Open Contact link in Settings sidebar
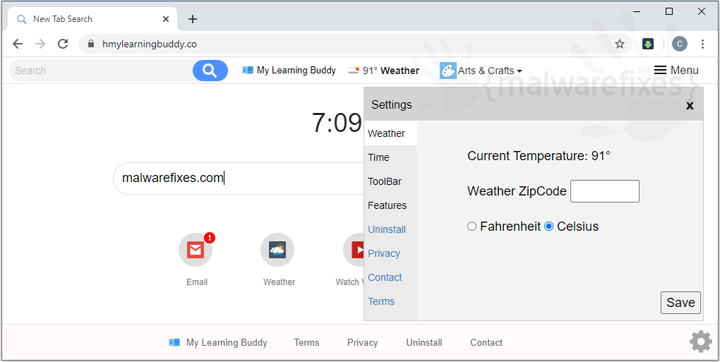The width and height of the screenshot is (720, 362). 385,277
